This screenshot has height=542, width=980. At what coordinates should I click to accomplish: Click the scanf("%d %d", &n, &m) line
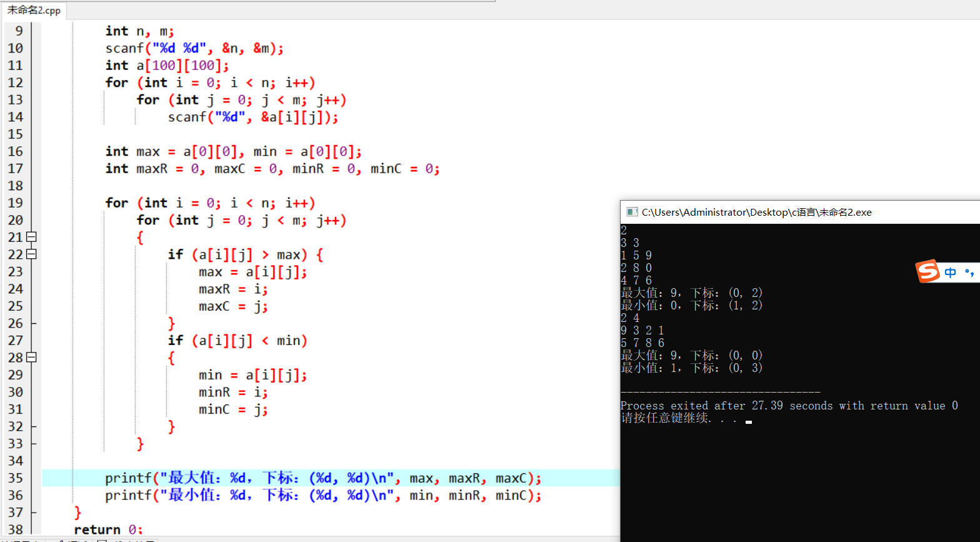[194, 48]
